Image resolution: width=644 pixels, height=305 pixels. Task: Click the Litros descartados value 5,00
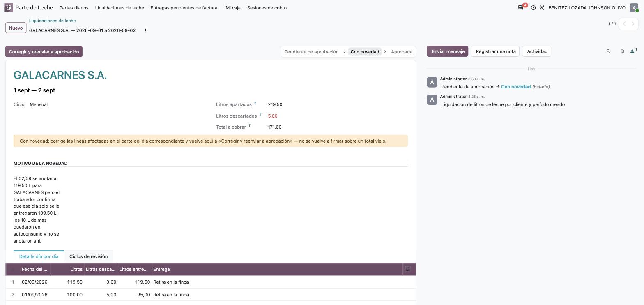pos(273,116)
